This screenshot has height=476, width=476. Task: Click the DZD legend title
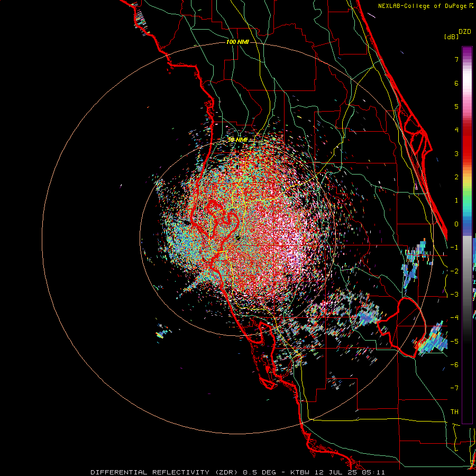pyautogui.click(x=465, y=32)
